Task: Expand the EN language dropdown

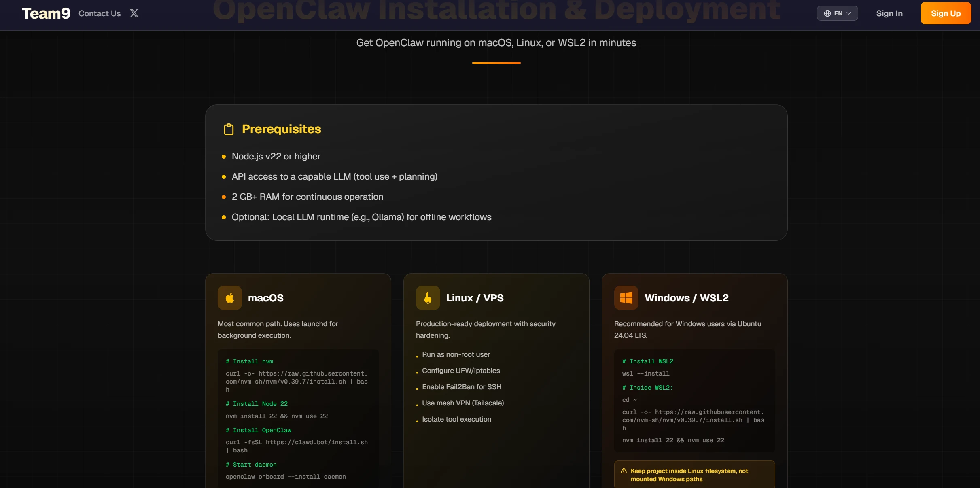Action: pyautogui.click(x=838, y=13)
